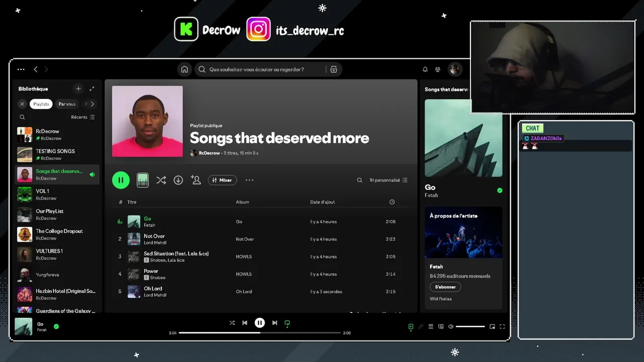Pause the playlist with the green button

(x=121, y=180)
